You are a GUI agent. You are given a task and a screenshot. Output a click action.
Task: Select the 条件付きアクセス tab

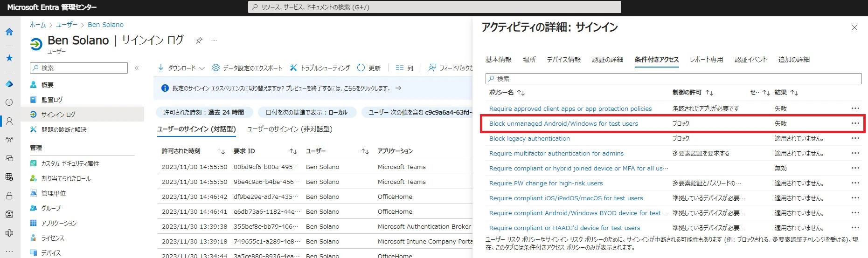point(657,60)
